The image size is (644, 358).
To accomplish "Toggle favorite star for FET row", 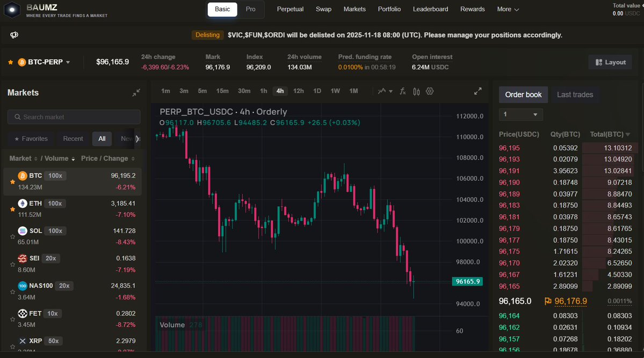I will 12,319.
